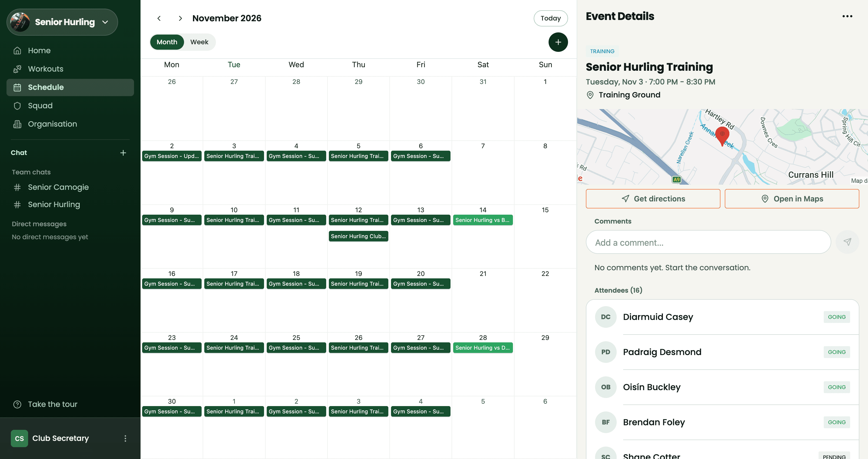
Task: Open Senior Hurling Training event on November 3
Action: [x=234, y=156]
